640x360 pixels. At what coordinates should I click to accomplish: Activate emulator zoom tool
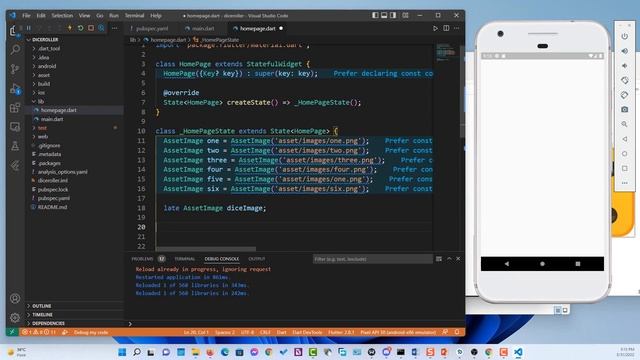coord(624,124)
